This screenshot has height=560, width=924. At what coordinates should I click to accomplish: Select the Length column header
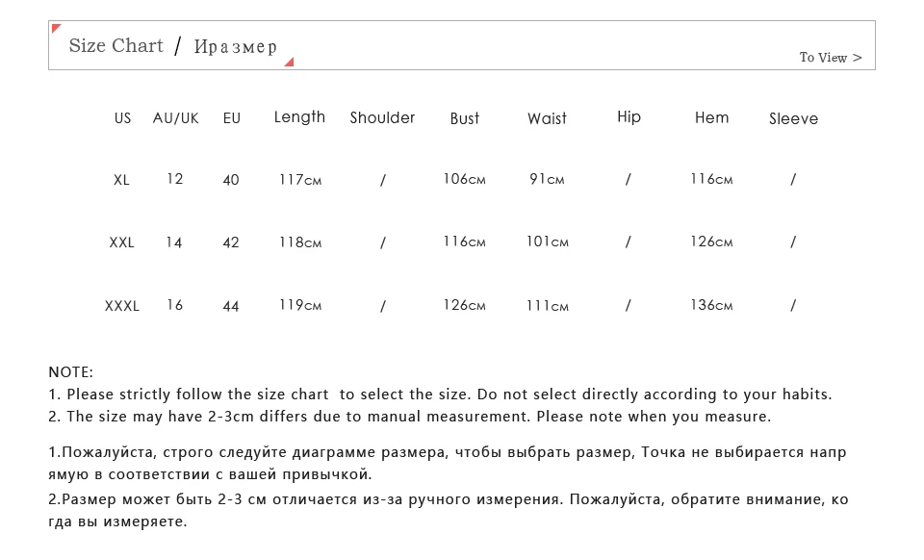[299, 117]
